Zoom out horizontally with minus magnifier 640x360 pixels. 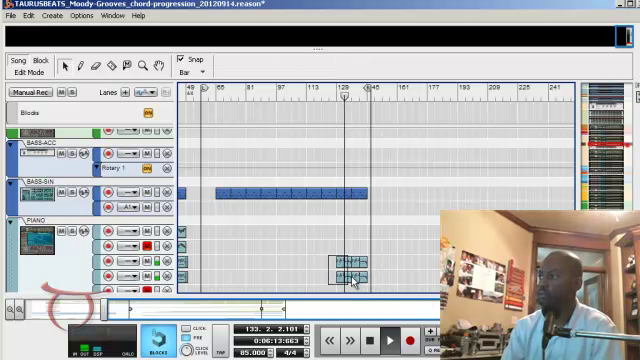(10, 309)
